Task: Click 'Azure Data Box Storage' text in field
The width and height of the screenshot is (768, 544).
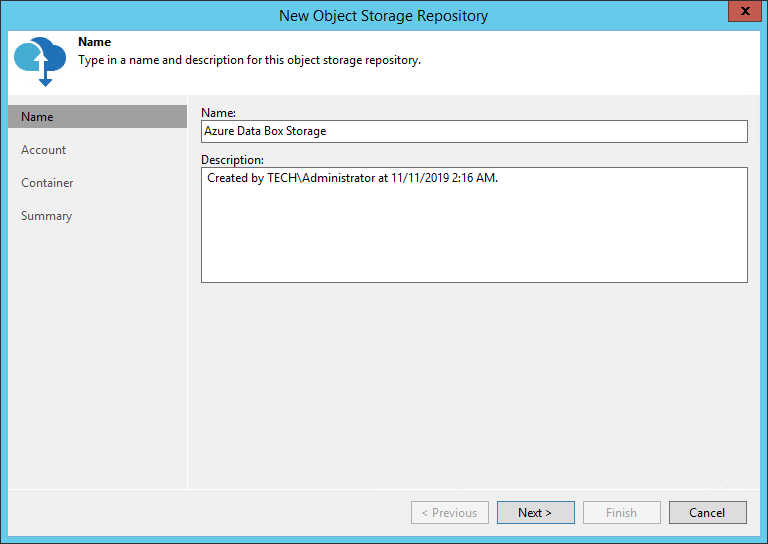Action: coord(265,131)
